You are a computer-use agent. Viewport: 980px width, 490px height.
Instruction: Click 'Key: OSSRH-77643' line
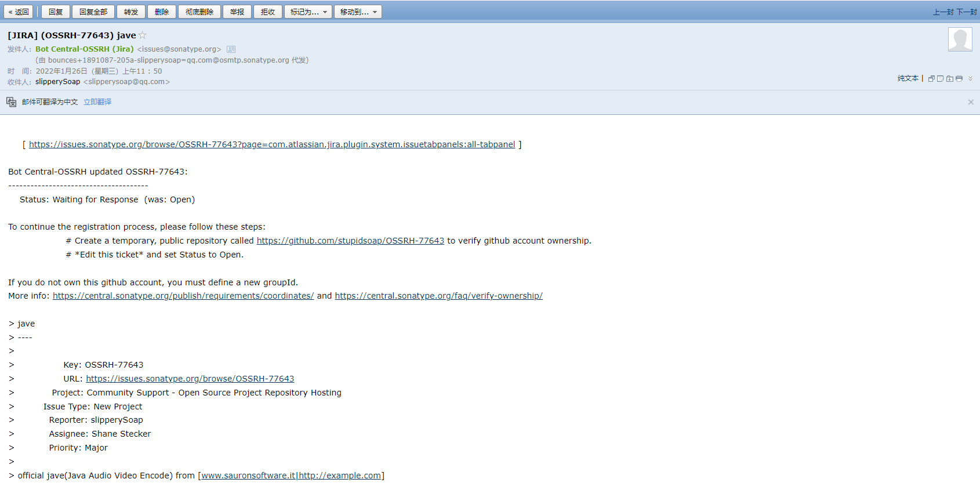click(x=103, y=365)
